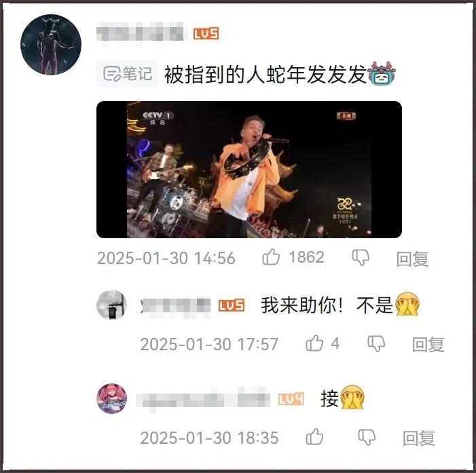
Task: Dislike the 接 reply from 18:35
Action: pos(367,438)
